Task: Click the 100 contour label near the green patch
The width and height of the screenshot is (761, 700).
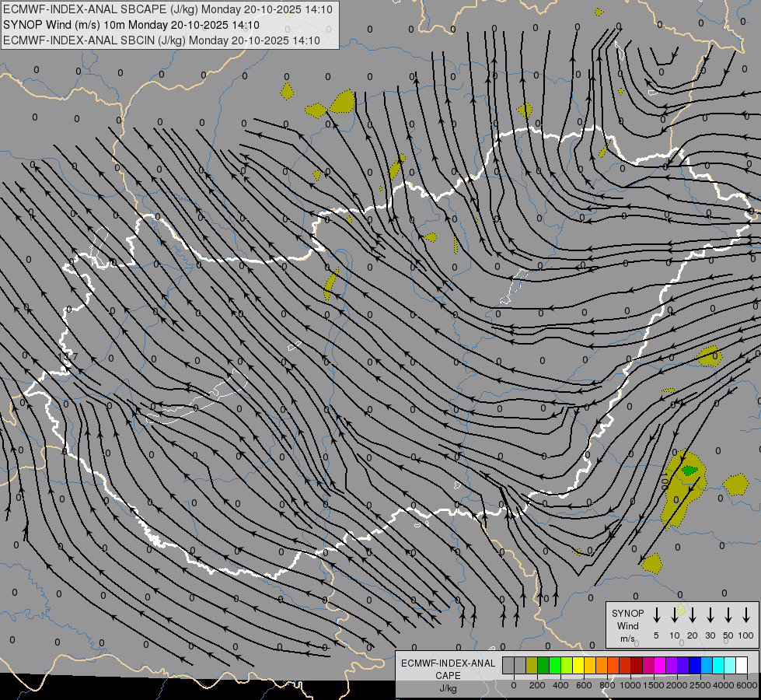Action: [x=665, y=482]
